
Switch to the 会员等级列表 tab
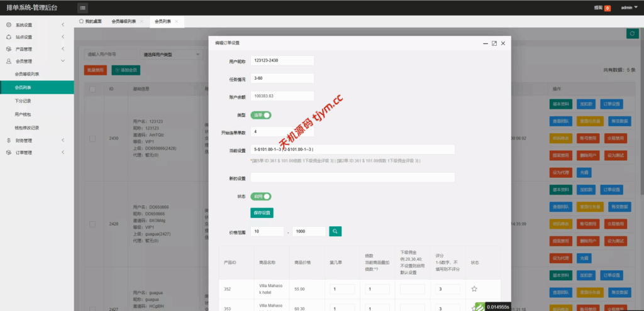(x=123, y=21)
